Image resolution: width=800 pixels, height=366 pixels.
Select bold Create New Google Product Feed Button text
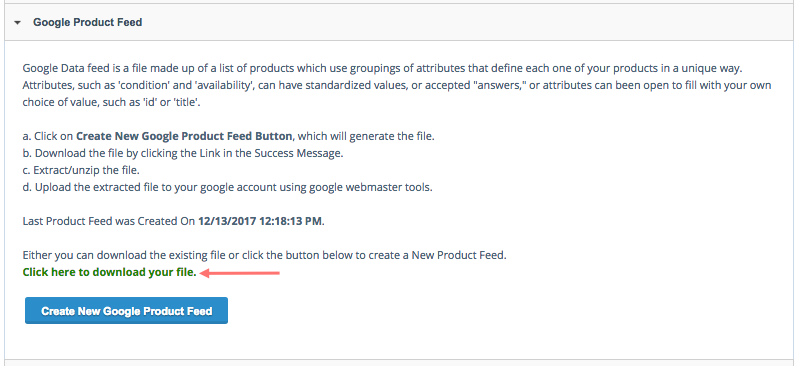coord(184,136)
